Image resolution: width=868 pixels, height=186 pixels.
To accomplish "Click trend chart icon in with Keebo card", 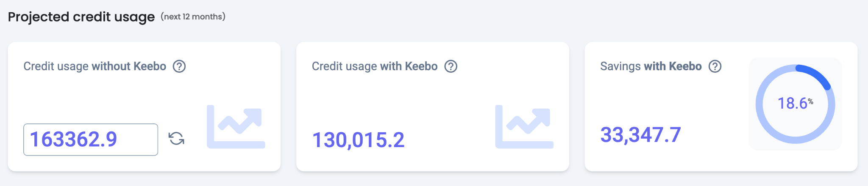I will coord(524,127).
